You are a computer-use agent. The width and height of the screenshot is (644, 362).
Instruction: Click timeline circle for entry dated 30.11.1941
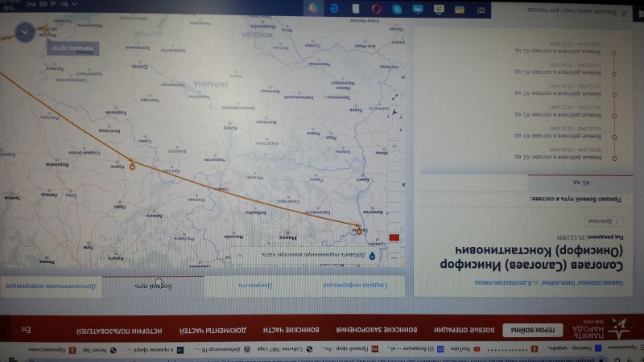click(614, 158)
